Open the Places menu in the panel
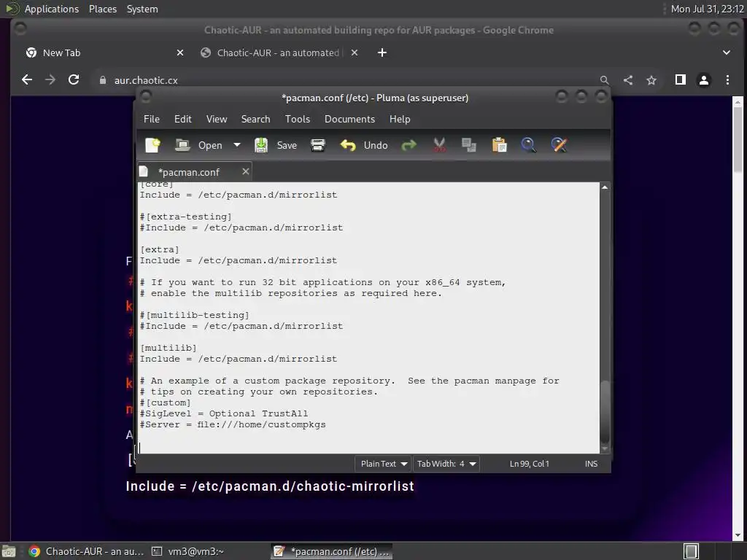This screenshot has height=560, width=747. point(102,9)
